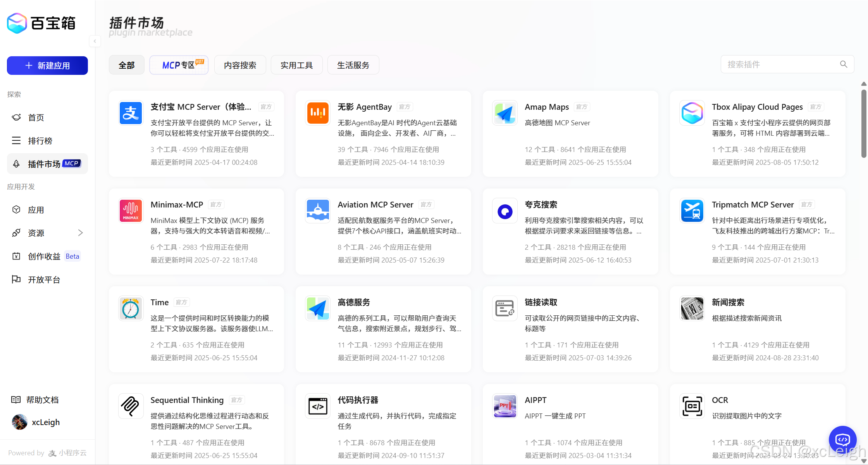This screenshot has width=868, height=465.
Task: Open the Sequential Thinking card title
Action: coord(187,400)
